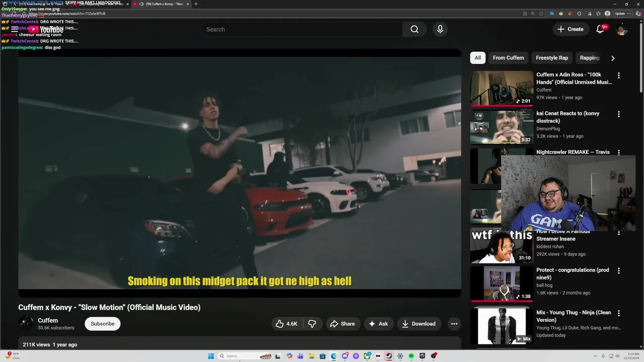Viewport: 644px width, 362px height.
Task: Open the 100k Hands video thumbnail
Action: pyautogui.click(x=502, y=88)
